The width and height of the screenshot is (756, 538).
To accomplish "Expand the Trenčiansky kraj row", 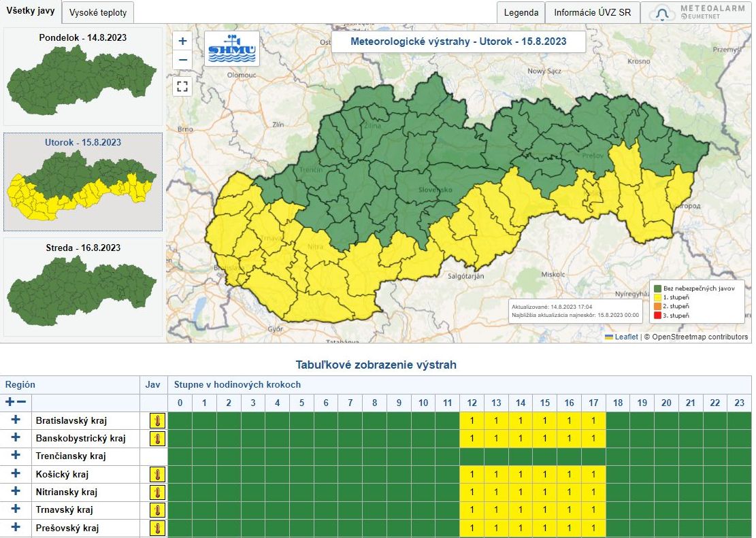I will (x=16, y=456).
